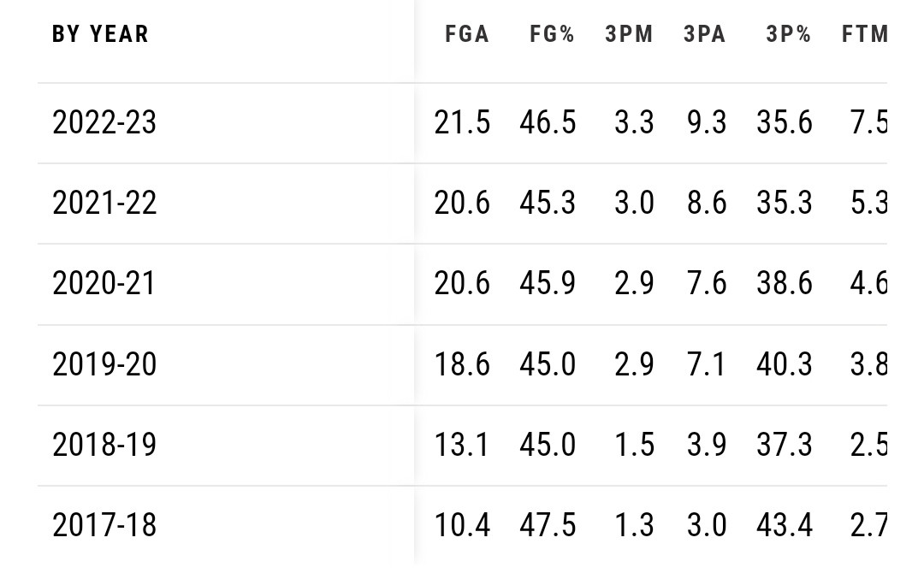924x573 pixels.
Task: Select the 2018-19 season row
Action: point(104,444)
